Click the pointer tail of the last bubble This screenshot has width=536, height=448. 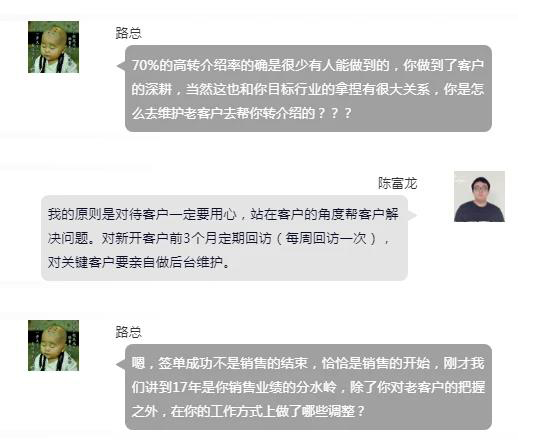click(x=121, y=364)
